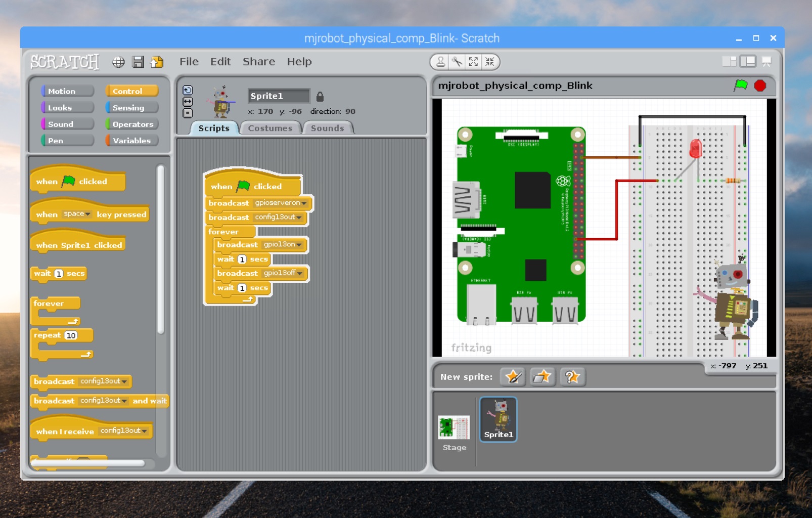Pick the shrink sprite tool

pyautogui.click(x=489, y=62)
